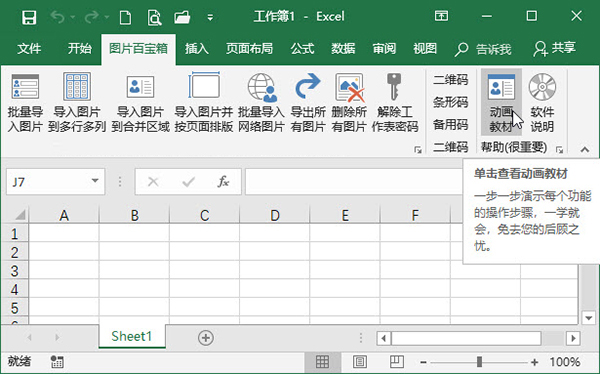This screenshot has height=374, width=600.
Task: Click 软件说明 disc button
Action: pos(542,102)
